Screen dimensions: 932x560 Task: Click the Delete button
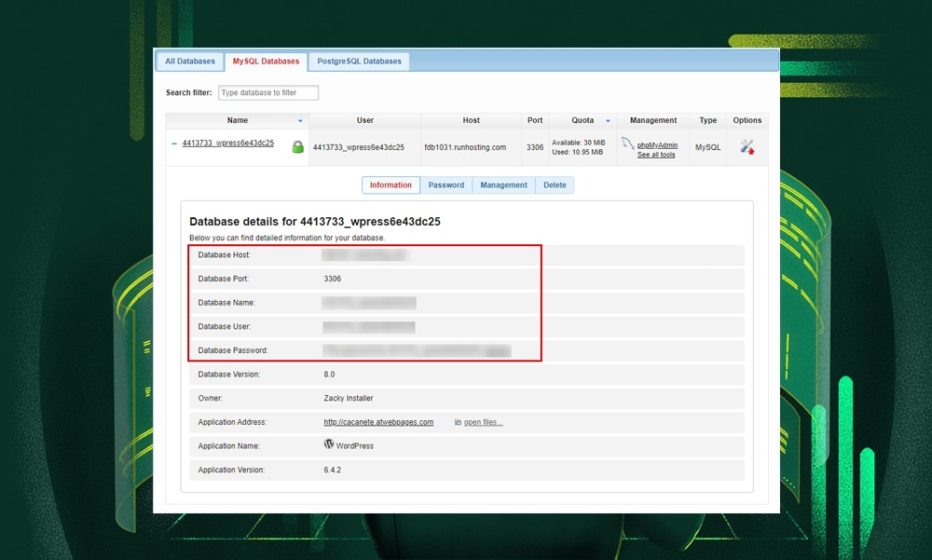coord(555,184)
